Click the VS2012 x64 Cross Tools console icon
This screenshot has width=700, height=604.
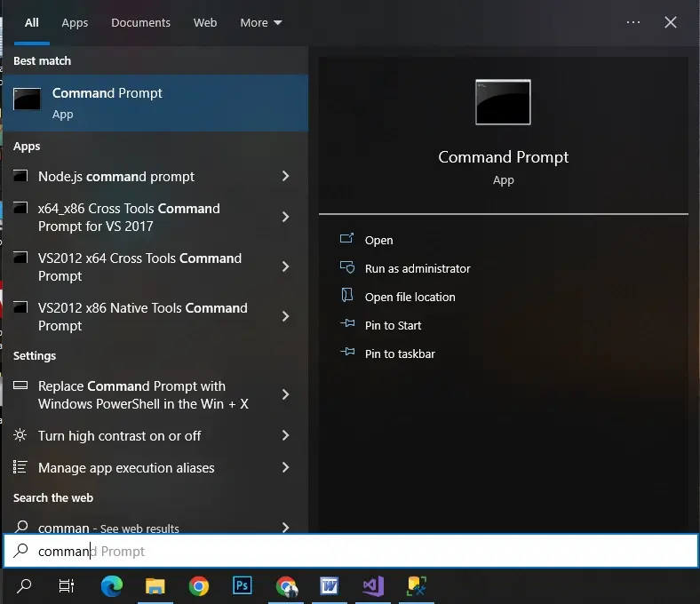pyautogui.click(x=20, y=257)
